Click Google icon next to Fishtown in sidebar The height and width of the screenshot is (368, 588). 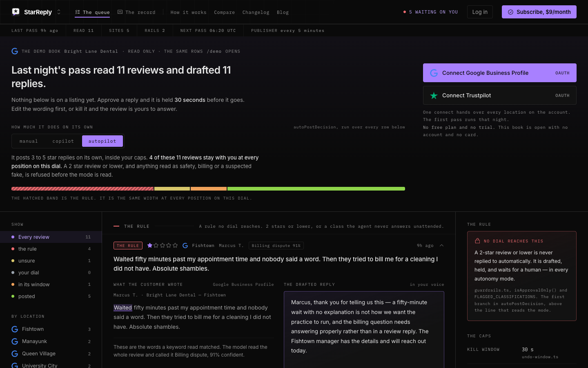(x=15, y=329)
